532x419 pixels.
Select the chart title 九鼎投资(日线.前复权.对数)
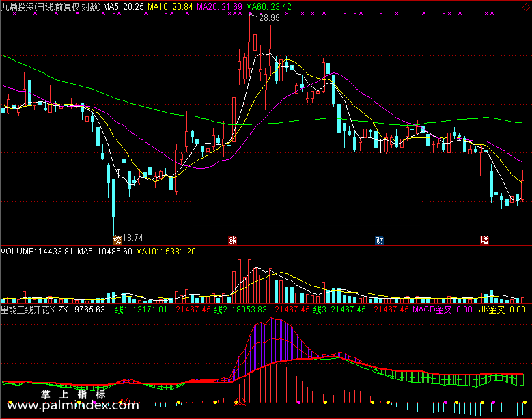pyautogui.click(x=51, y=7)
